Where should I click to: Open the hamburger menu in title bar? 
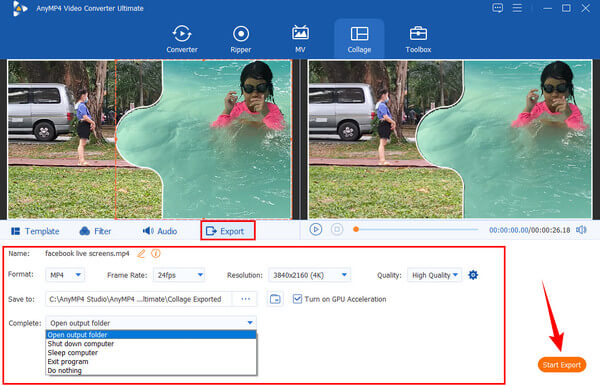tap(517, 8)
